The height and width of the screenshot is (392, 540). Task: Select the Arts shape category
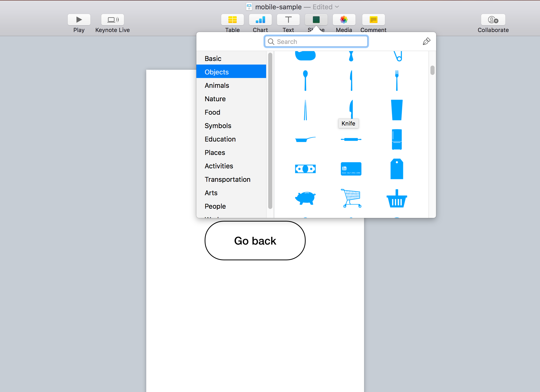[x=231, y=193]
